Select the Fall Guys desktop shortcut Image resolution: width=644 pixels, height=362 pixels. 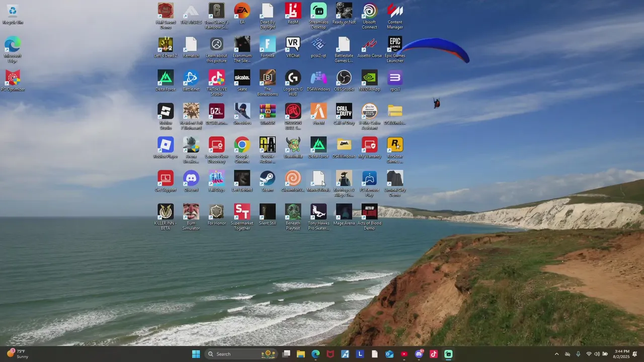(x=216, y=182)
